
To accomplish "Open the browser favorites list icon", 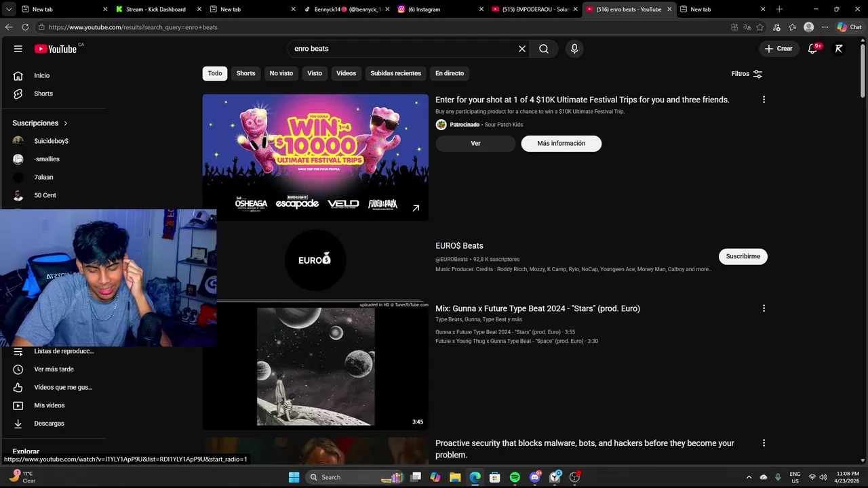I will click(792, 27).
